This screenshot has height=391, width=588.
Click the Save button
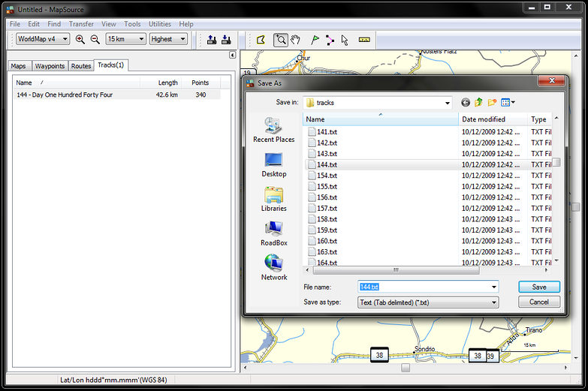pyautogui.click(x=539, y=287)
